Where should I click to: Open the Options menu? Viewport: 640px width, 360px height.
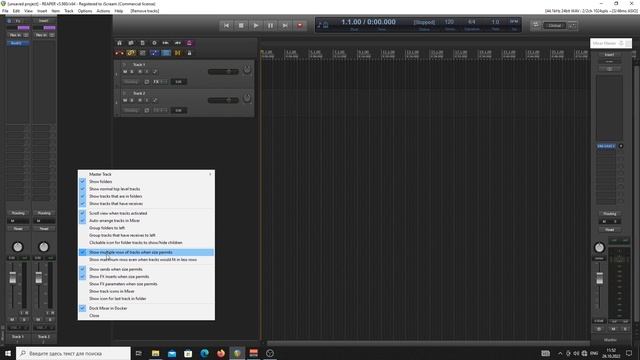[85, 11]
